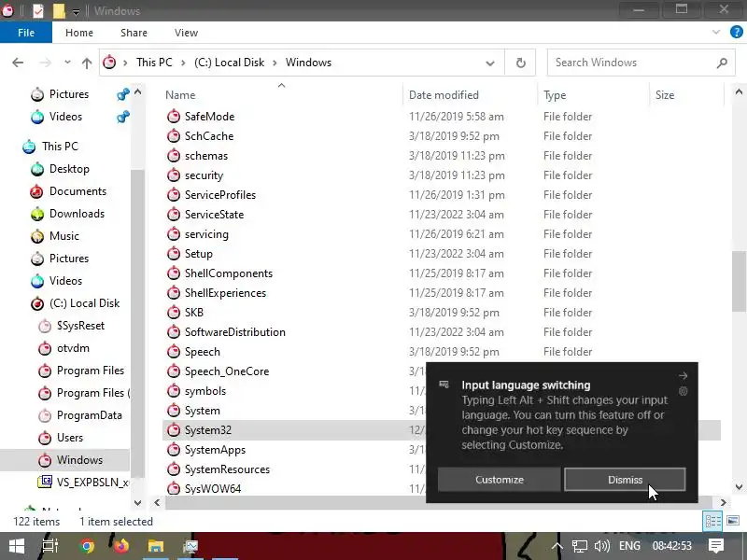Click the notification arrow icon

tap(683, 376)
